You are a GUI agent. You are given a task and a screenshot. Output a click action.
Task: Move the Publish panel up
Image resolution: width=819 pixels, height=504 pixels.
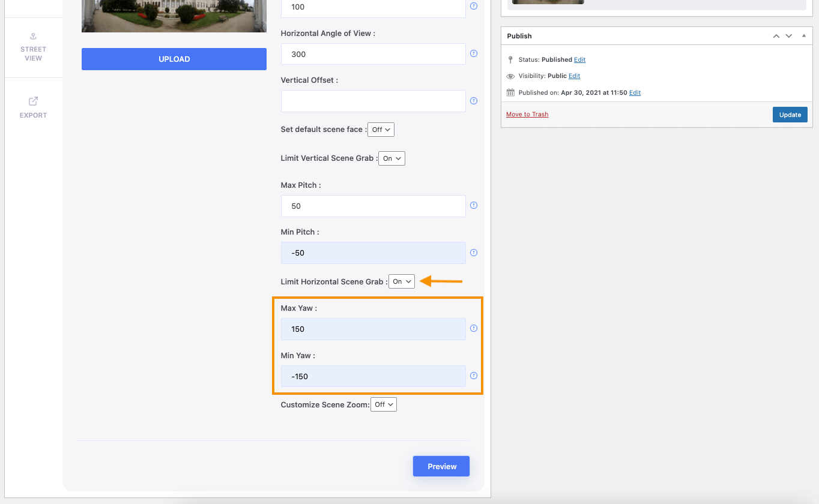[x=776, y=36]
